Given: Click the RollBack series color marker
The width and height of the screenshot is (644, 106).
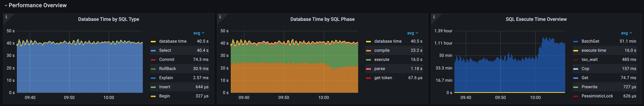Looking at the screenshot, I should [x=153, y=69].
